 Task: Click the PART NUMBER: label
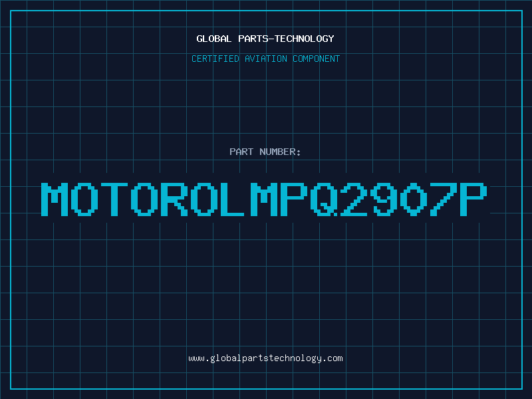[x=265, y=152]
